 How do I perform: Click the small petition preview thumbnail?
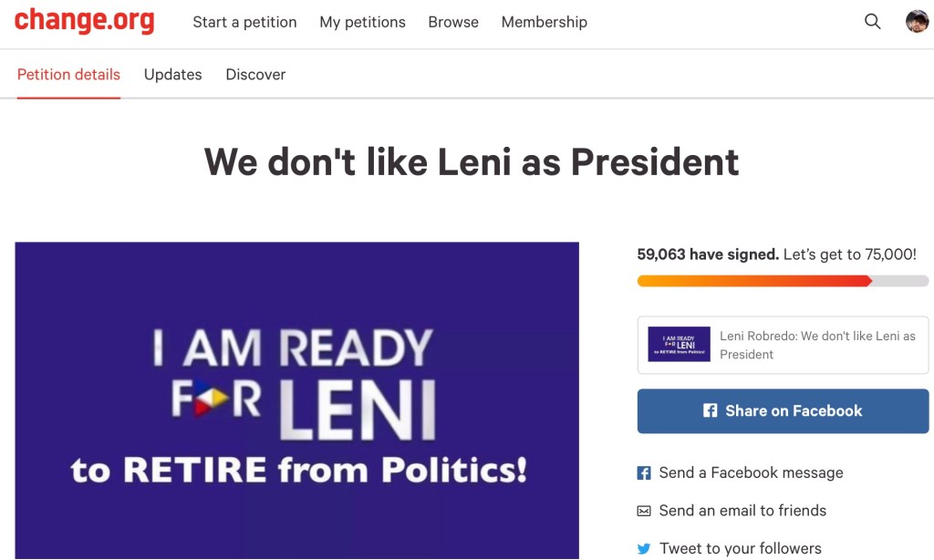click(x=679, y=345)
